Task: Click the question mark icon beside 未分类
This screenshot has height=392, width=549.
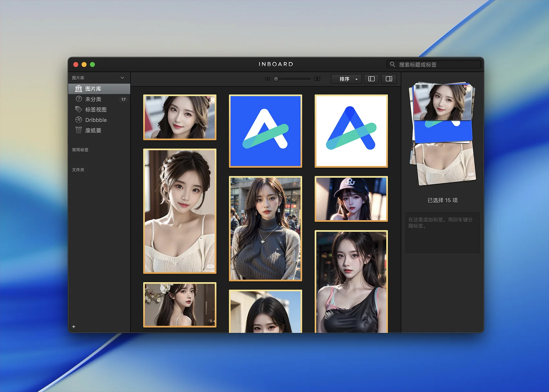Action: click(x=78, y=99)
